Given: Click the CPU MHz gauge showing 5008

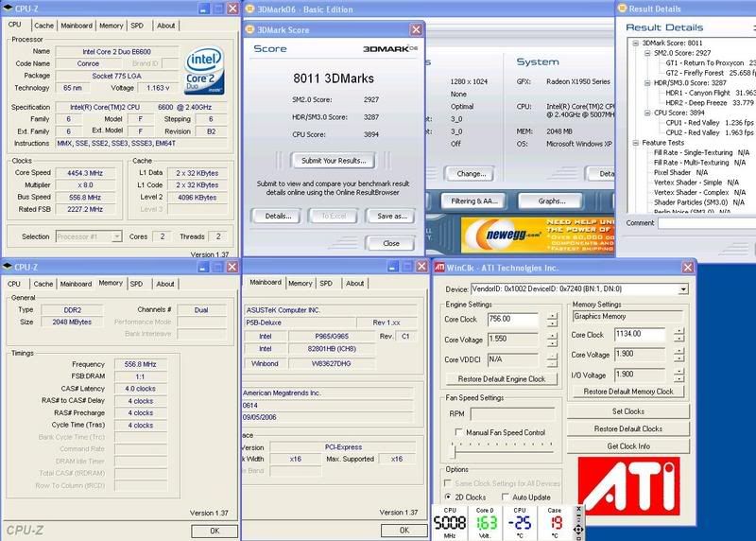Looking at the screenshot, I should pyautogui.click(x=450, y=523).
